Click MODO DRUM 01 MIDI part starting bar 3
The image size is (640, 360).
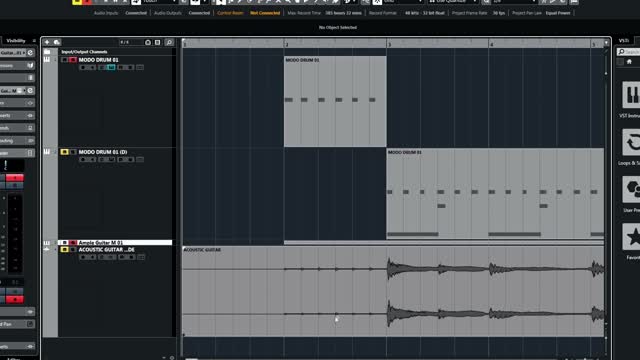pyautogui.click(x=495, y=193)
